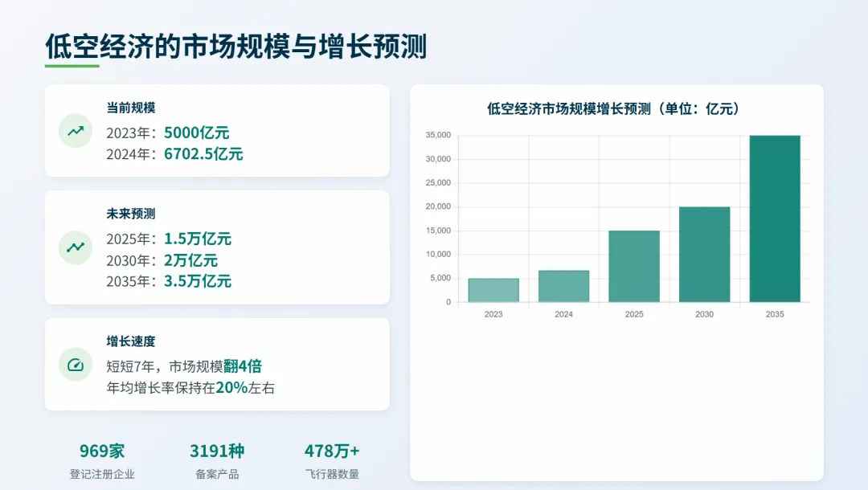Screen dimensions: 868x490
Task: Click the trending-up arrow icon beside 当前规模
Action: (76, 131)
